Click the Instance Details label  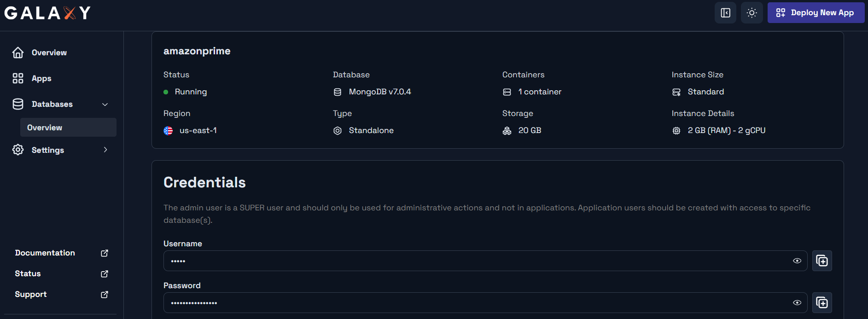coord(703,113)
